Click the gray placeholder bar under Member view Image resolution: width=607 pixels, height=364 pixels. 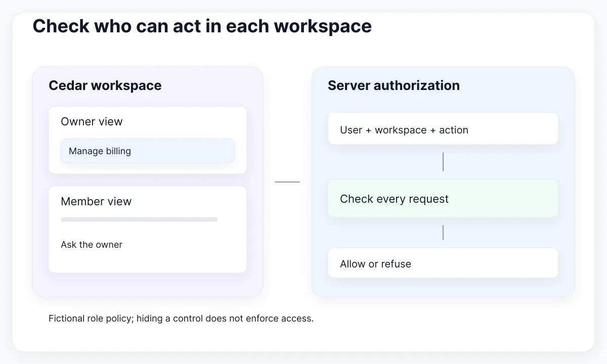139,219
